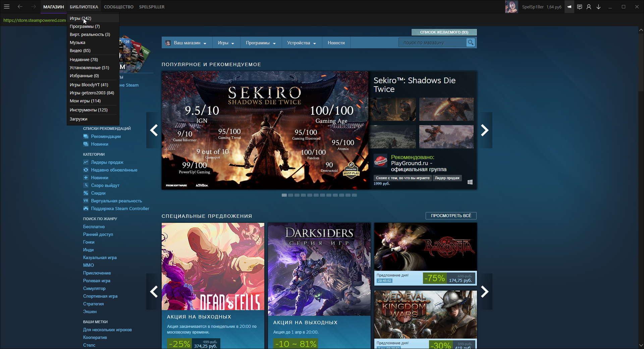Click the Steam Controller support icon
The height and width of the screenshot is (349, 644).
[86, 208]
